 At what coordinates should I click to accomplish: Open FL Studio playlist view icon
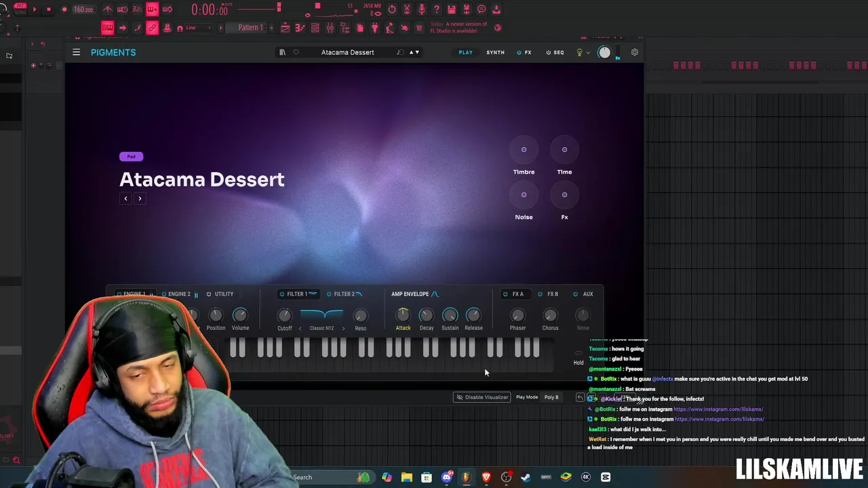pos(285,28)
